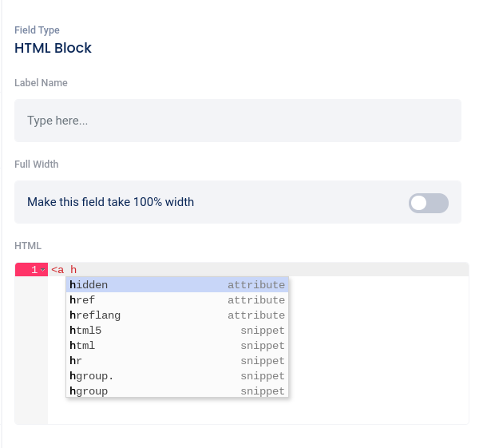The width and height of the screenshot is (479, 448).
Task: Choose the 'href' attribute suggestion
Action: click(x=177, y=300)
